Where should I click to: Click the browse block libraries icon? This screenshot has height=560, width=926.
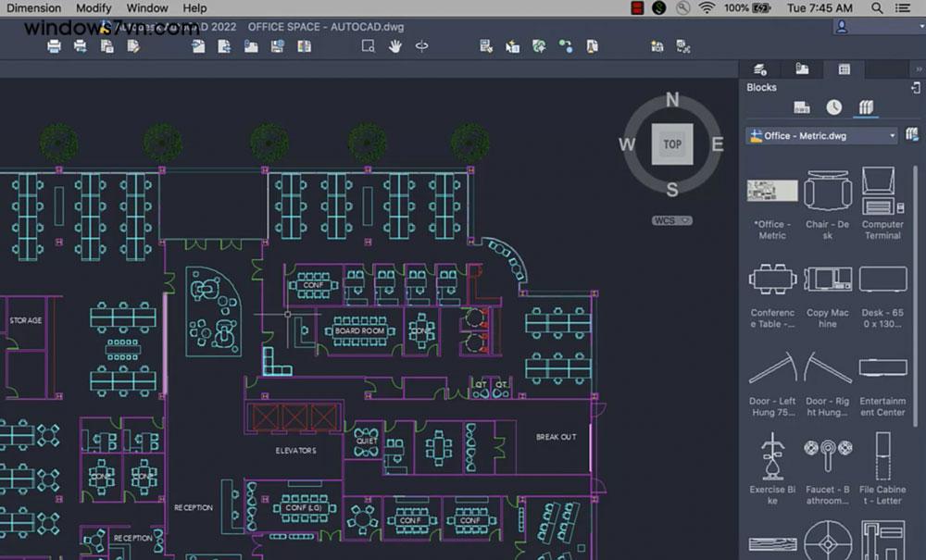tap(912, 135)
